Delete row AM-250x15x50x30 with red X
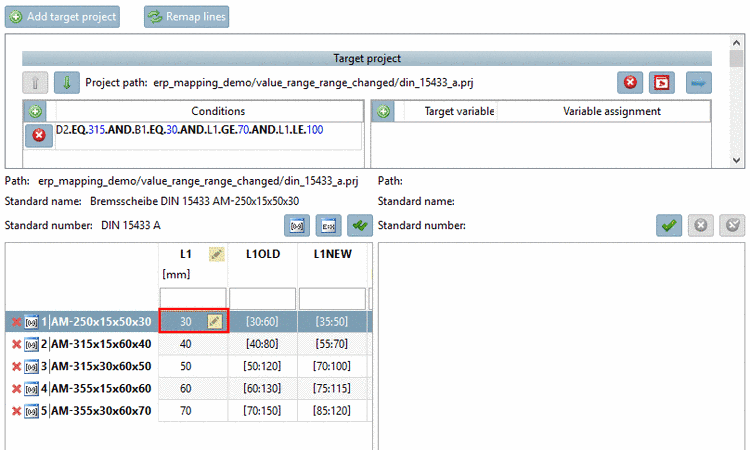This screenshot has width=750, height=450. [16, 322]
